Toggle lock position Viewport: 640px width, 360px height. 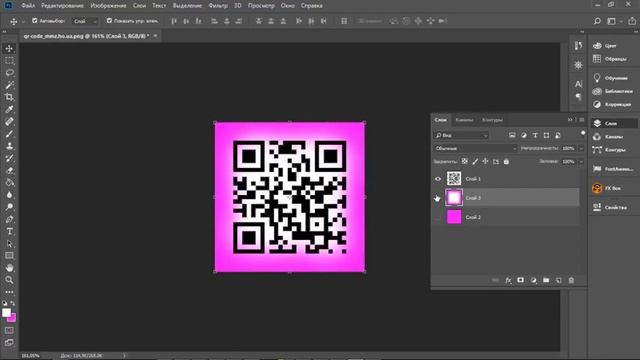pos(485,162)
